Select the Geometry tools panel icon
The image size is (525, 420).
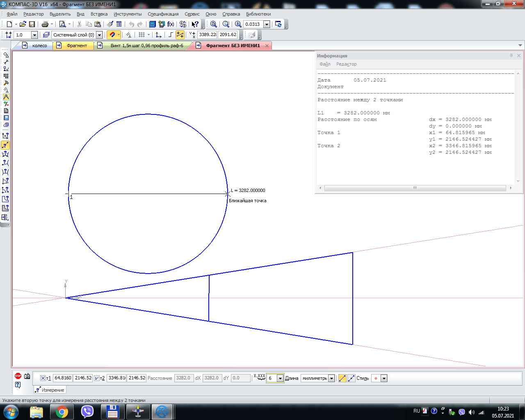coord(6,55)
